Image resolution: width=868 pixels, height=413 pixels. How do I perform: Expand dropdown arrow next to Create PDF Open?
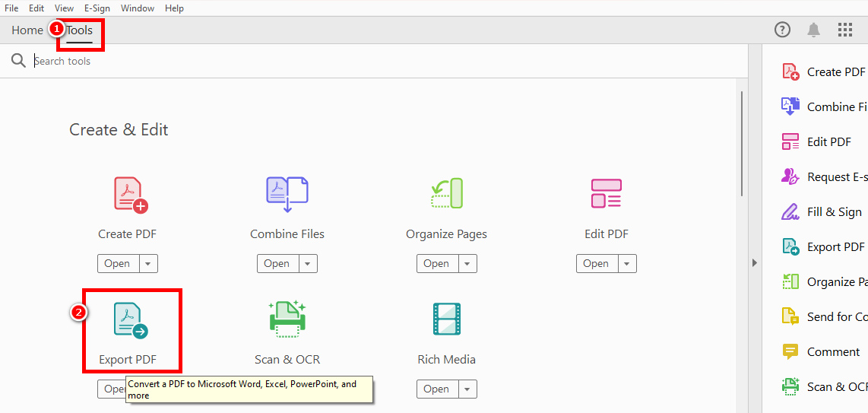(x=147, y=264)
